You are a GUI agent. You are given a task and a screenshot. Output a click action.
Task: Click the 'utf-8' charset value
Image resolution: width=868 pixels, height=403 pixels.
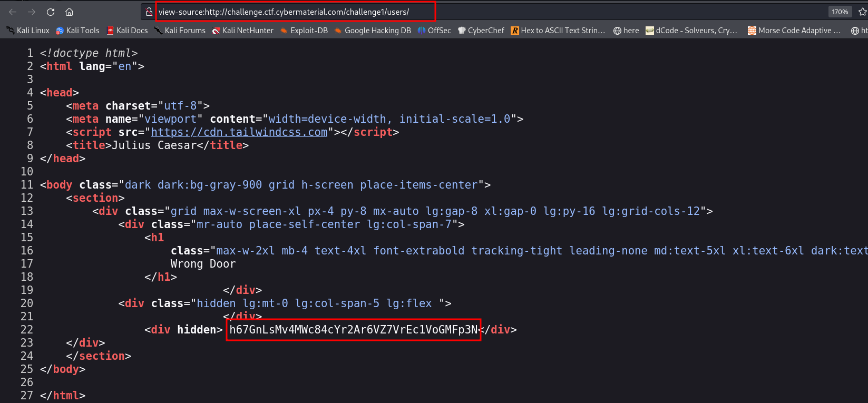tap(180, 106)
